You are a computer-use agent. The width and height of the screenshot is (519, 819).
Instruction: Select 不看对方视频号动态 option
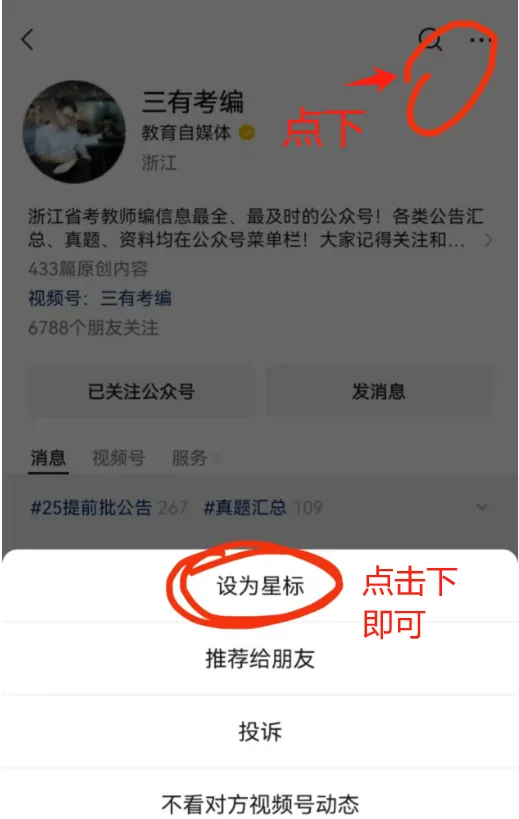[260, 802]
